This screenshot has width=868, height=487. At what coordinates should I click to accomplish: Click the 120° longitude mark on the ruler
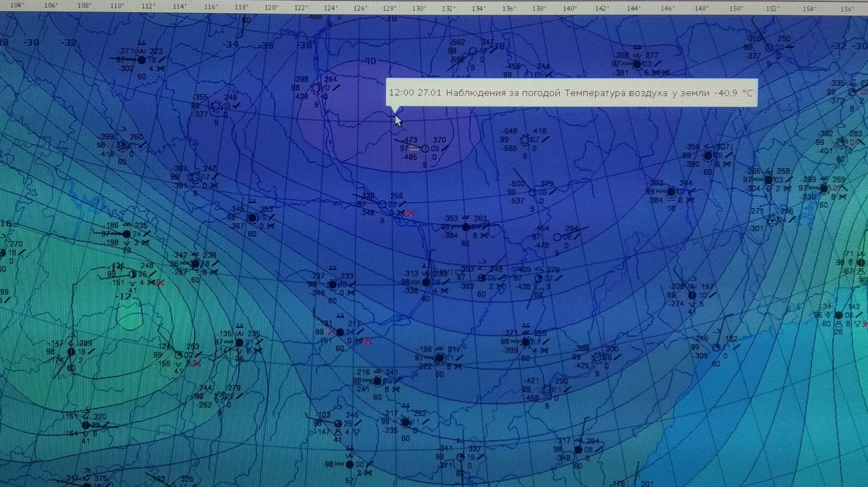(271, 7)
